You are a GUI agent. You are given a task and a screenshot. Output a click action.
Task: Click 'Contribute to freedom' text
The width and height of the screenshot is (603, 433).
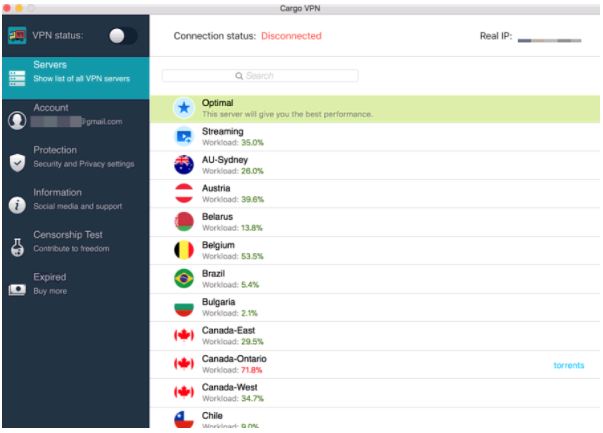71,249
